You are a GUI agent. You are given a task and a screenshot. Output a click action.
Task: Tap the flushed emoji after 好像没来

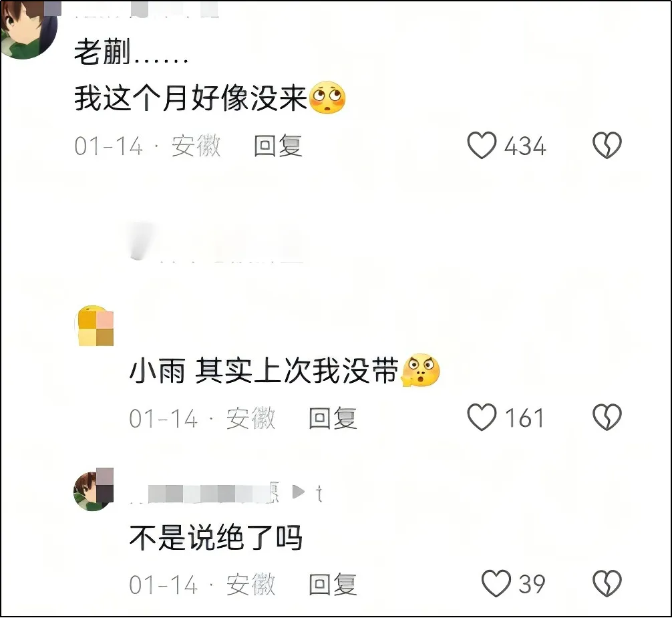(x=327, y=98)
